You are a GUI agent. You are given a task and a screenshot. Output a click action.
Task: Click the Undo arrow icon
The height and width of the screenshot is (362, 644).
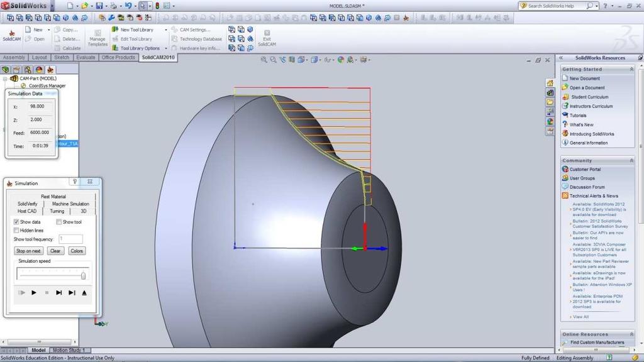(x=128, y=6)
